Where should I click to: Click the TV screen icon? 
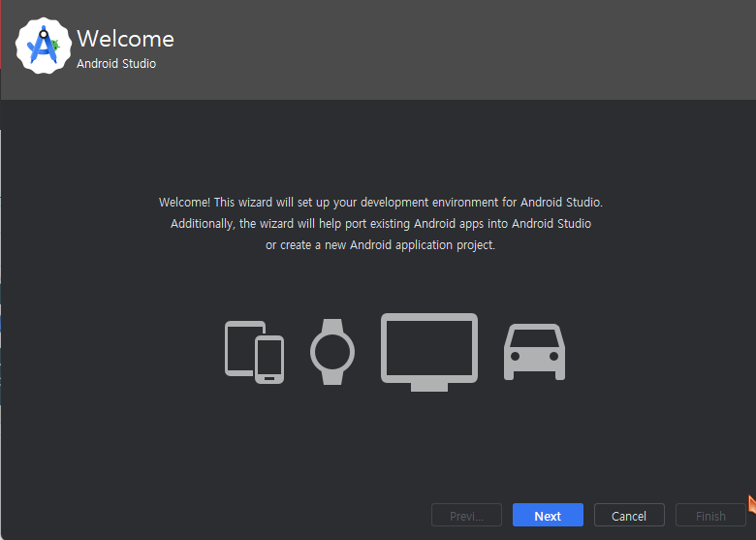pos(429,352)
